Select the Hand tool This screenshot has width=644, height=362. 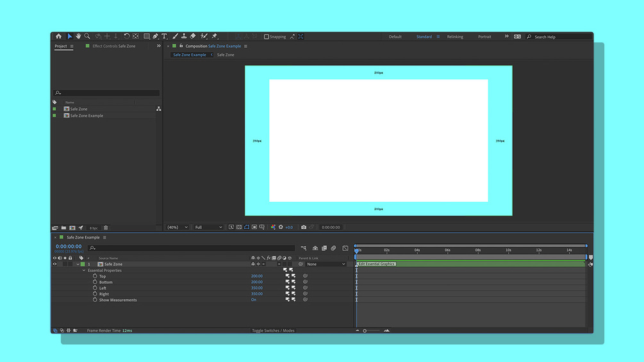pyautogui.click(x=78, y=37)
